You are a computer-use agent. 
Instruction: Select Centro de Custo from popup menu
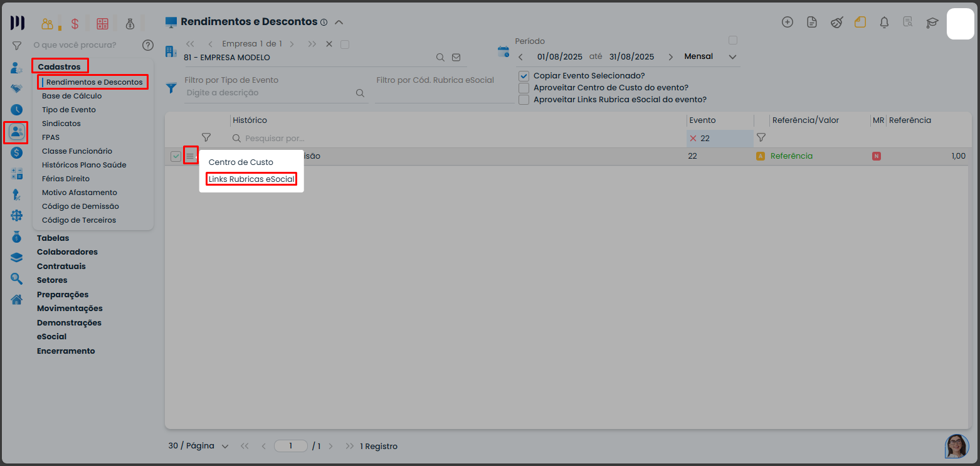pyautogui.click(x=241, y=162)
